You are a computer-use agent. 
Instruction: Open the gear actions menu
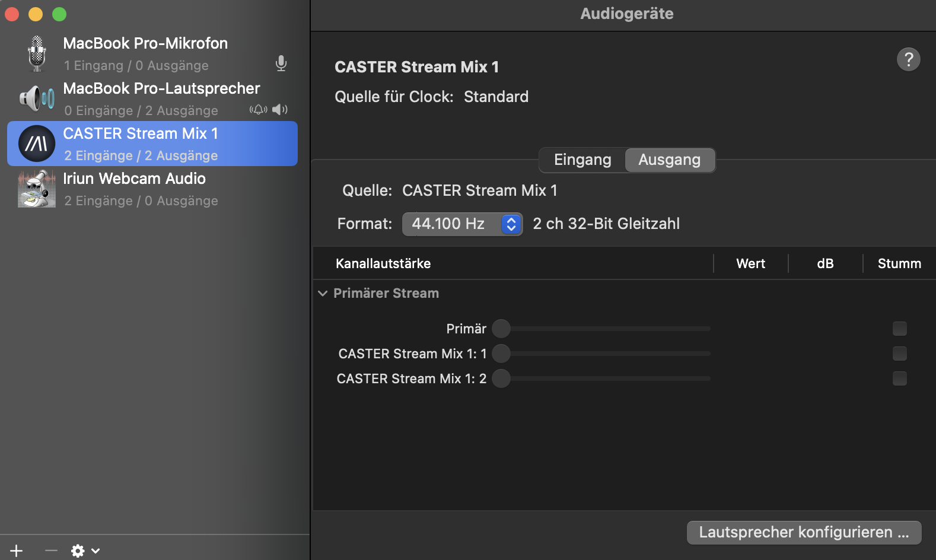click(85, 551)
